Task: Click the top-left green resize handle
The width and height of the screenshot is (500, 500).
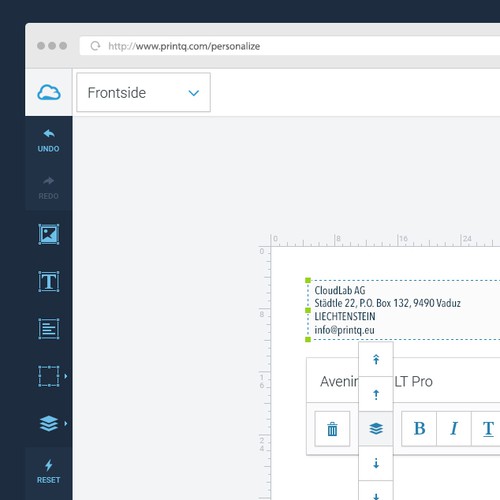Action: tap(308, 280)
